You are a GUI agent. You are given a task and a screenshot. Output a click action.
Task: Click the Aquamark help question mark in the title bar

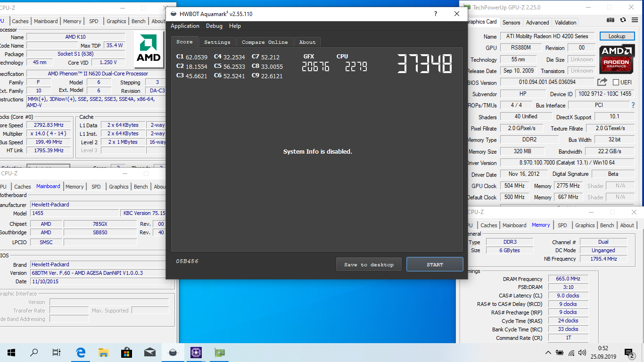[435, 14]
